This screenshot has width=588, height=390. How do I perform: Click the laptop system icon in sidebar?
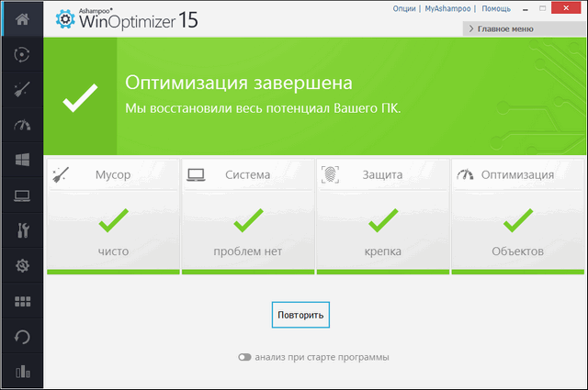pyautogui.click(x=22, y=195)
